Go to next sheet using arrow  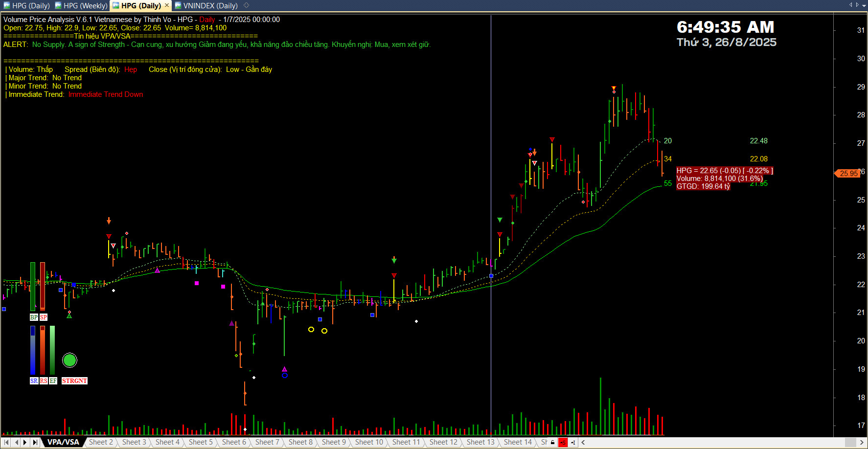coord(25,442)
